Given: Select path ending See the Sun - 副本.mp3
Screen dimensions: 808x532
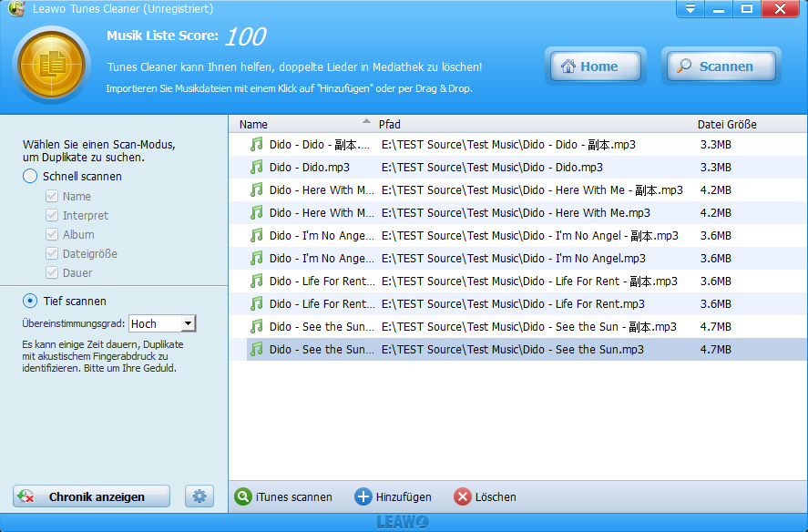Looking at the screenshot, I should (529, 326).
